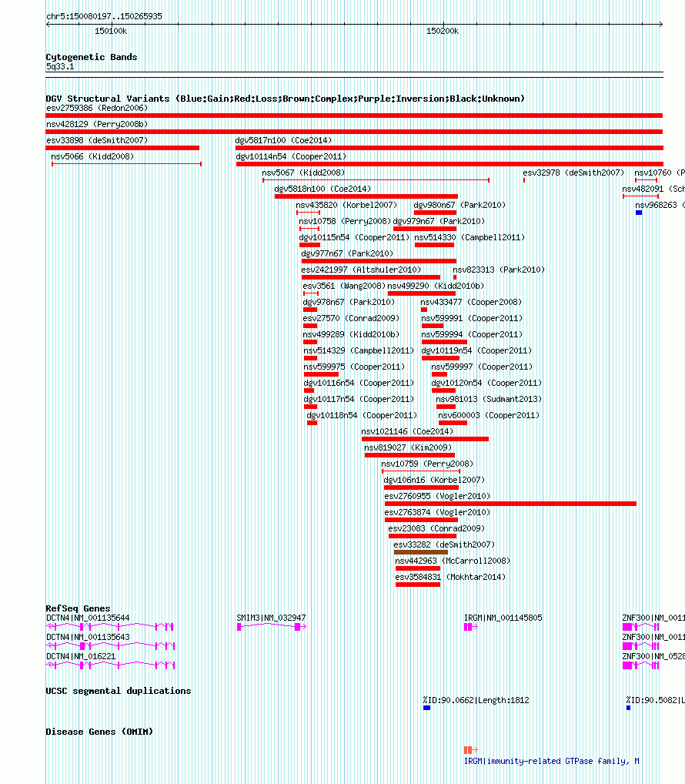Open the DGV Structural Variants track title

click(x=286, y=99)
